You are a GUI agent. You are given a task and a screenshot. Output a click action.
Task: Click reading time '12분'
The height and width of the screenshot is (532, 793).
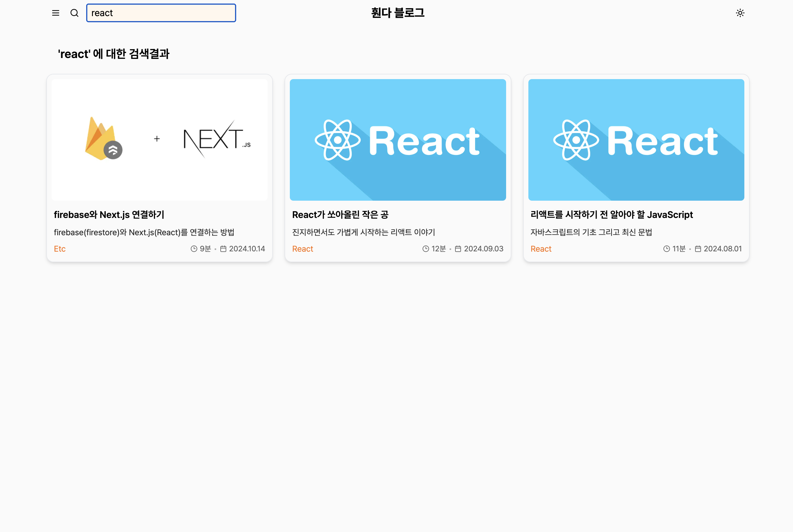pos(439,249)
